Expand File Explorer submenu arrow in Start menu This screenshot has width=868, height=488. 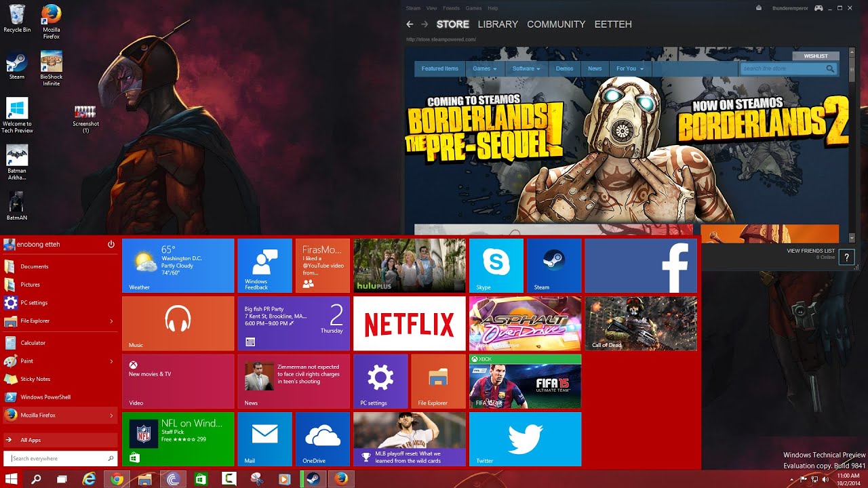(x=111, y=321)
